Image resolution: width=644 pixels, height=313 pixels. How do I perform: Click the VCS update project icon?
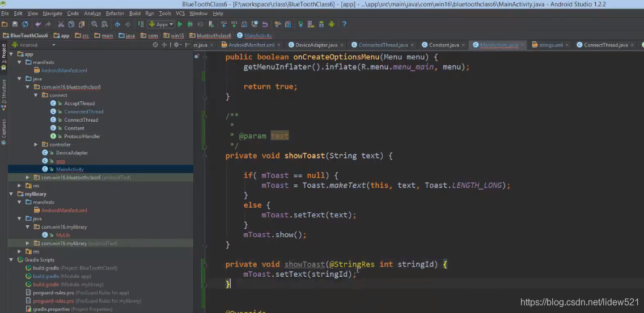224,24
